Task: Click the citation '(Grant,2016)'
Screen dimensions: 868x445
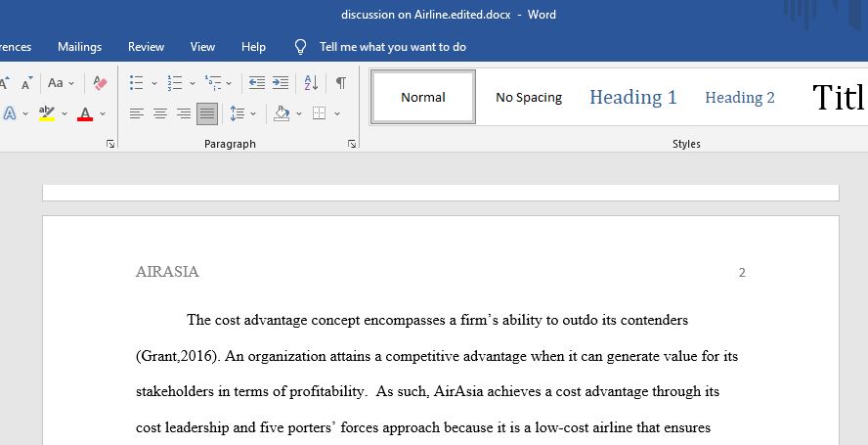Action: pos(178,356)
